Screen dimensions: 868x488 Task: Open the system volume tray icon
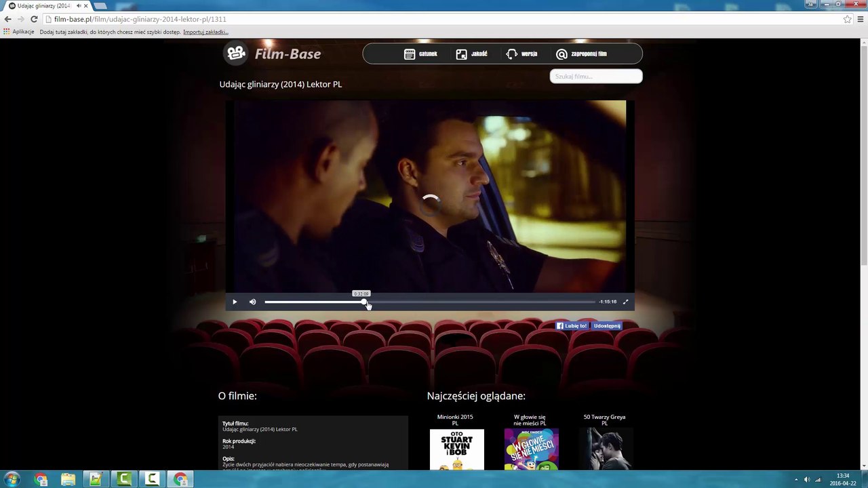pos(807,480)
